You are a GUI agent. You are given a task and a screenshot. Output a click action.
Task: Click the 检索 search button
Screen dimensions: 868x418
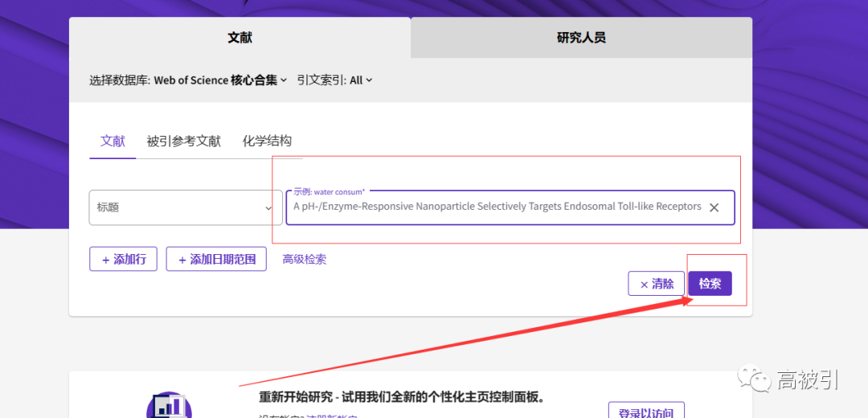point(710,284)
